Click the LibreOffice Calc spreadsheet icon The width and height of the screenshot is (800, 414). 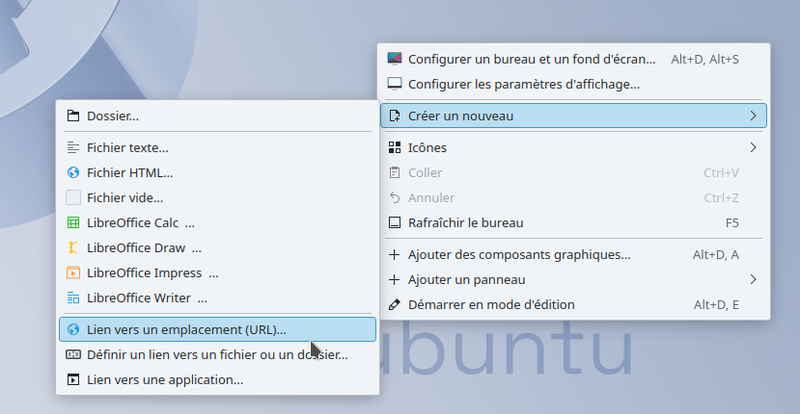point(72,223)
